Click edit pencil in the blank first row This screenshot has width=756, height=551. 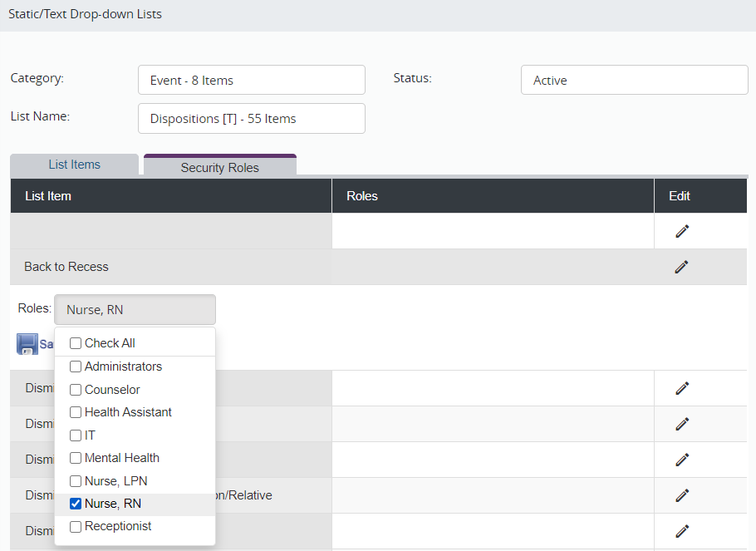pos(682,231)
